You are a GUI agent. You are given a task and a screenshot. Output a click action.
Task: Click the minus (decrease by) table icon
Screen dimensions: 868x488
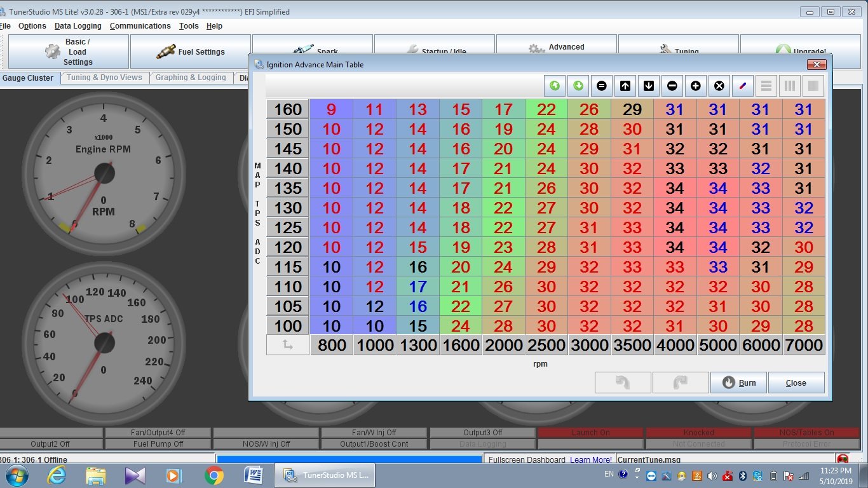click(672, 86)
